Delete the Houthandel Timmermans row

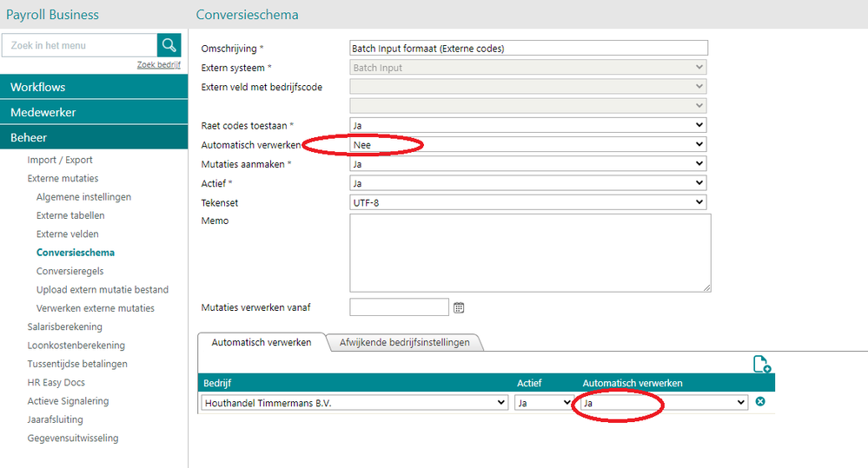click(760, 402)
